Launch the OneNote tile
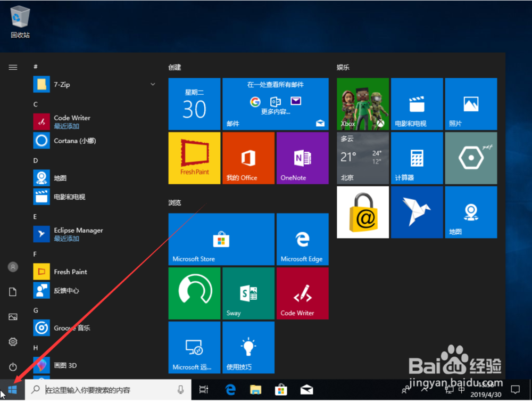Image resolution: width=532 pixels, height=401 pixels. pos(302,158)
